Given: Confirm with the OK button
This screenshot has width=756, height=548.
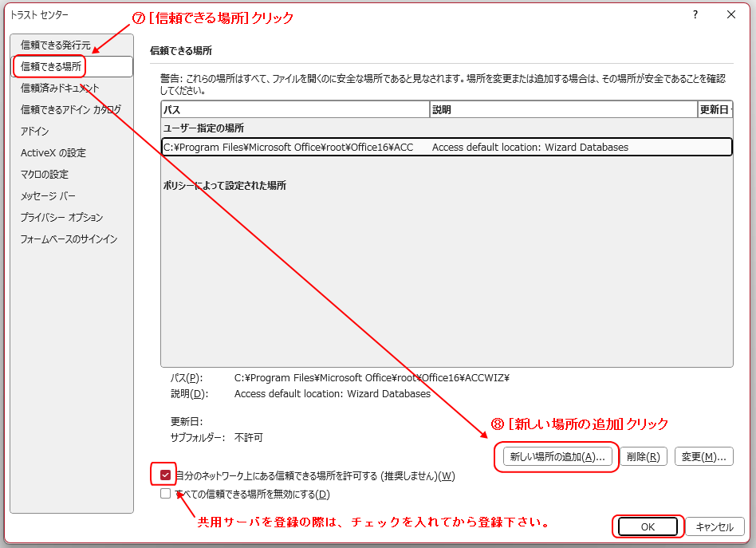Looking at the screenshot, I should click(x=648, y=526).
